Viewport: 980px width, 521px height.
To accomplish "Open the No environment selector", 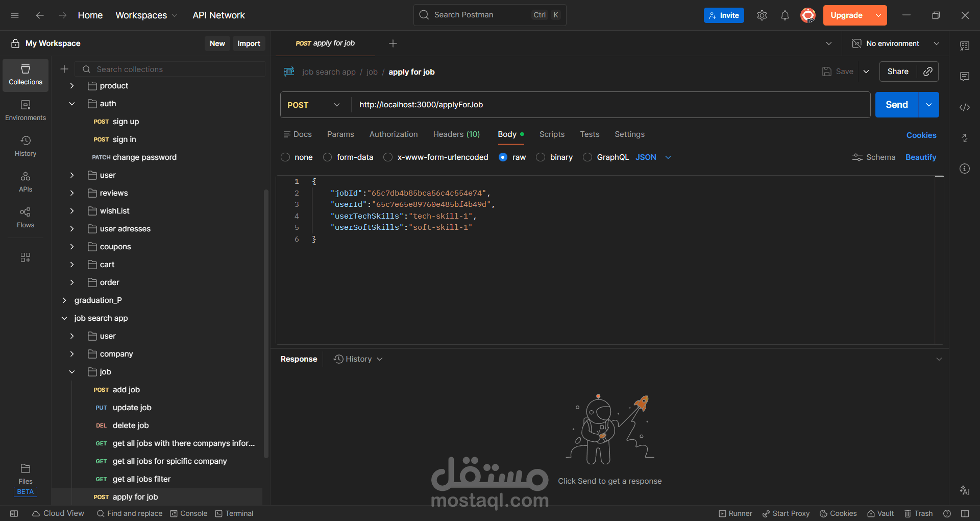I will pos(896,43).
